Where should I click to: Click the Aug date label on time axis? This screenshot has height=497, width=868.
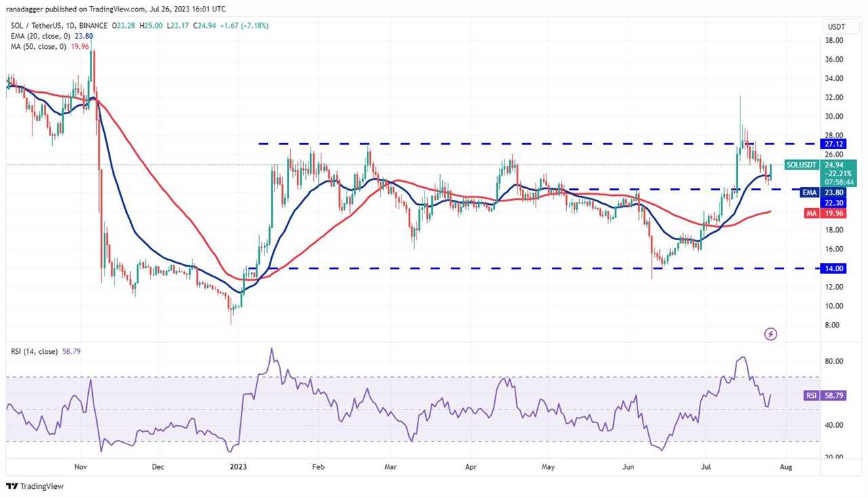pos(785,466)
